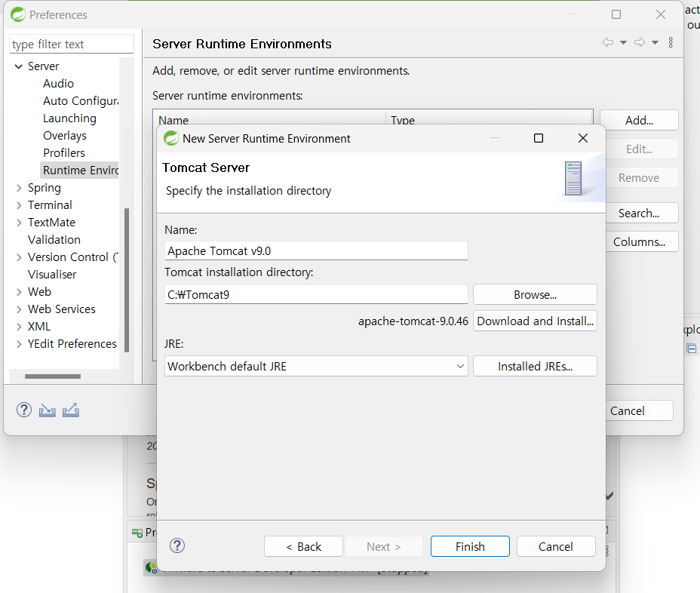Go forward with the Preferences forward arrow
This screenshot has height=593, width=700.
[x=640, y=42]
